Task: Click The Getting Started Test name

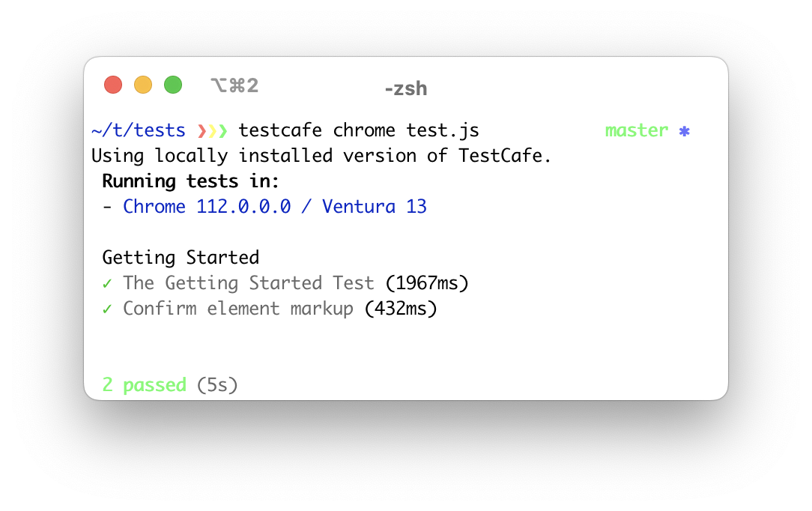Action: (x=248, y=283)
